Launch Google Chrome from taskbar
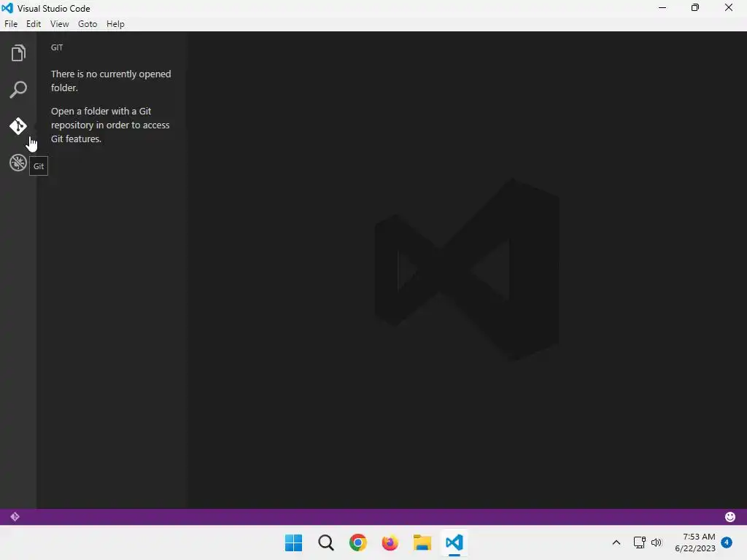This screenshot has height=560, width=747. (x=357, y=542)
